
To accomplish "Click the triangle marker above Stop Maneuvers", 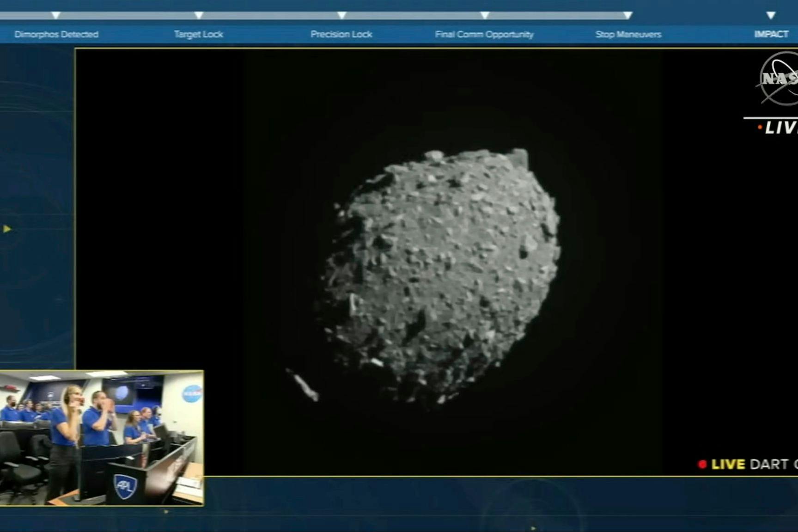I will 627,15.
